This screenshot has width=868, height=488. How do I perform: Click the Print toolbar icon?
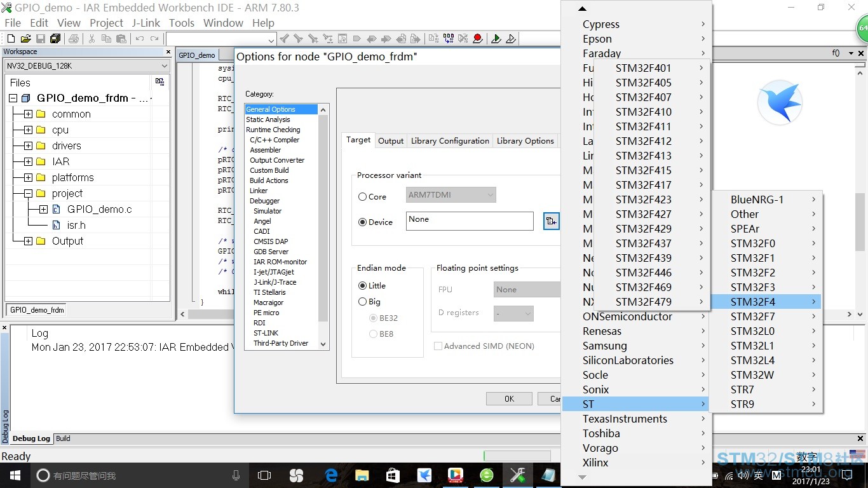74,39
